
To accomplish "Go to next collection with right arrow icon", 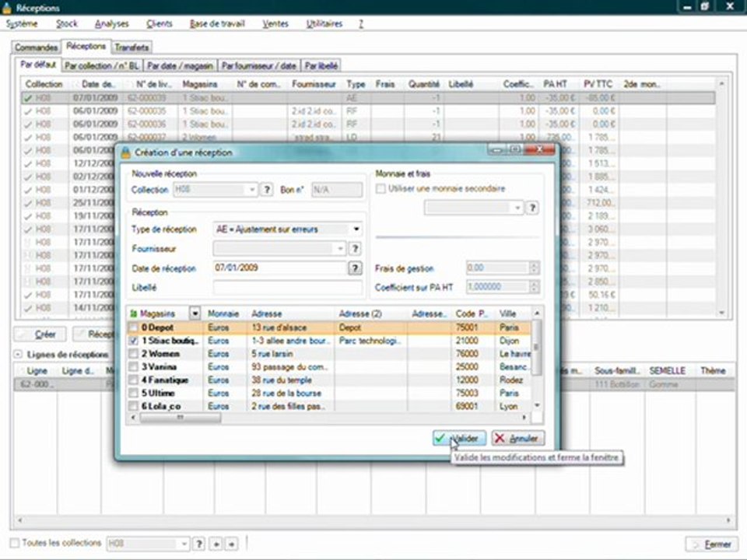I will pos(231,544).
